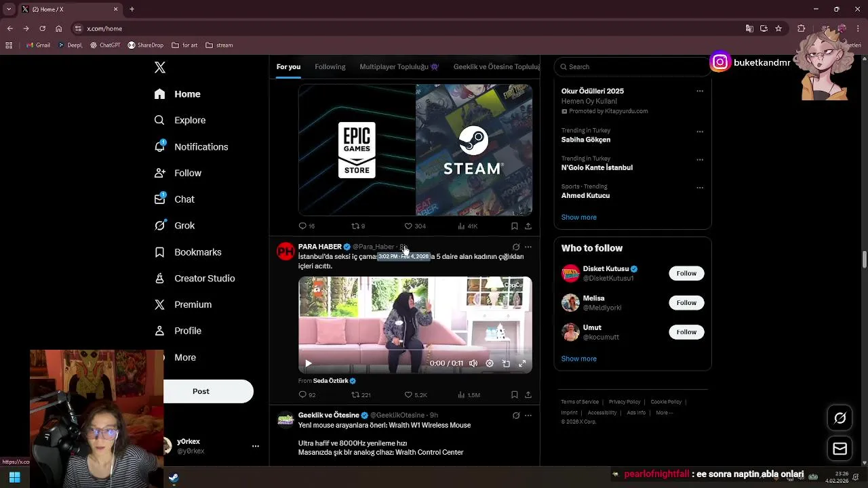Show more accounts to follow
868x488 pixels.
[x=578, y=359]
